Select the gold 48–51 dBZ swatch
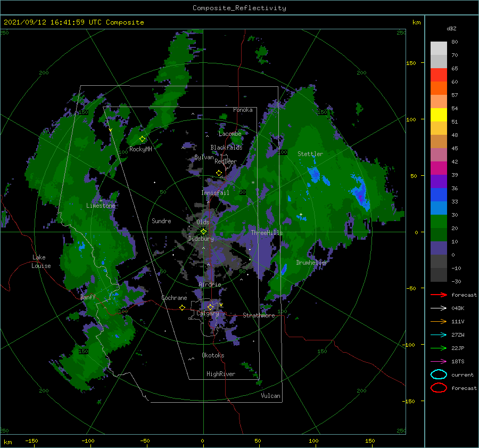Screen dimensions: 479x448 439,128
